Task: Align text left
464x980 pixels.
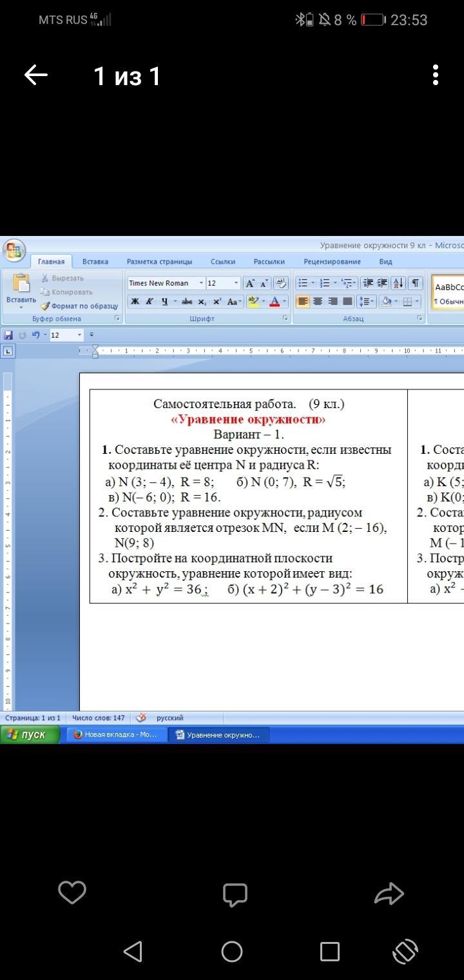Action: coord(303,301)
